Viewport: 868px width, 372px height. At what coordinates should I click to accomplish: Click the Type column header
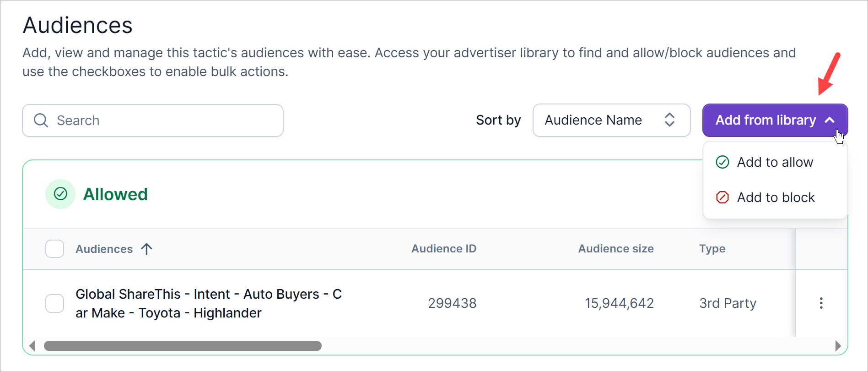(712, 249)
